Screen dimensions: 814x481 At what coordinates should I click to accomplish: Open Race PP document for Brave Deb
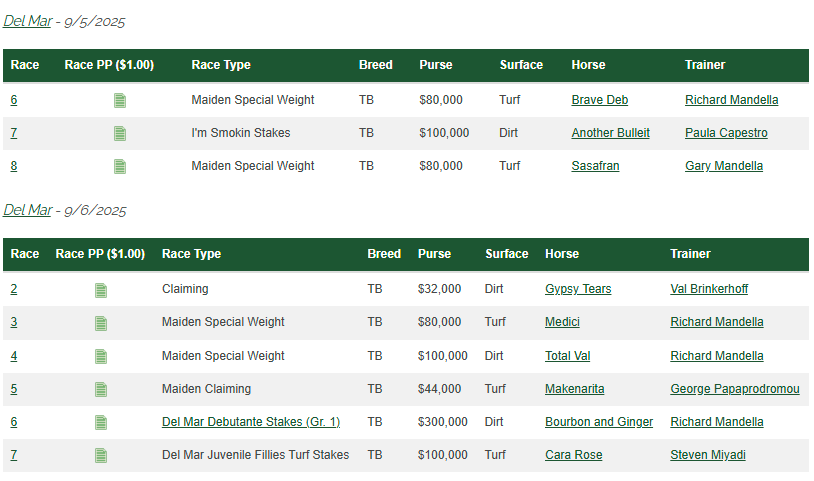[120, 100]
